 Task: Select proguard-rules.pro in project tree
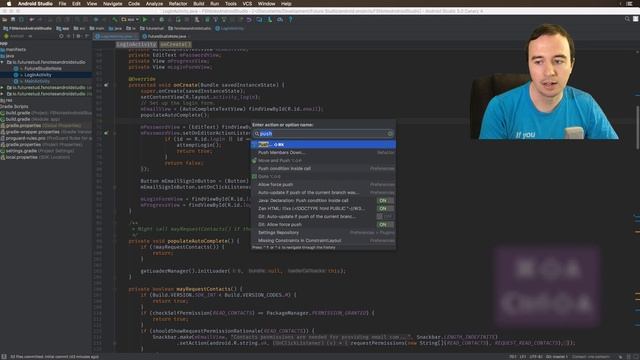click(x=26, y=138)
